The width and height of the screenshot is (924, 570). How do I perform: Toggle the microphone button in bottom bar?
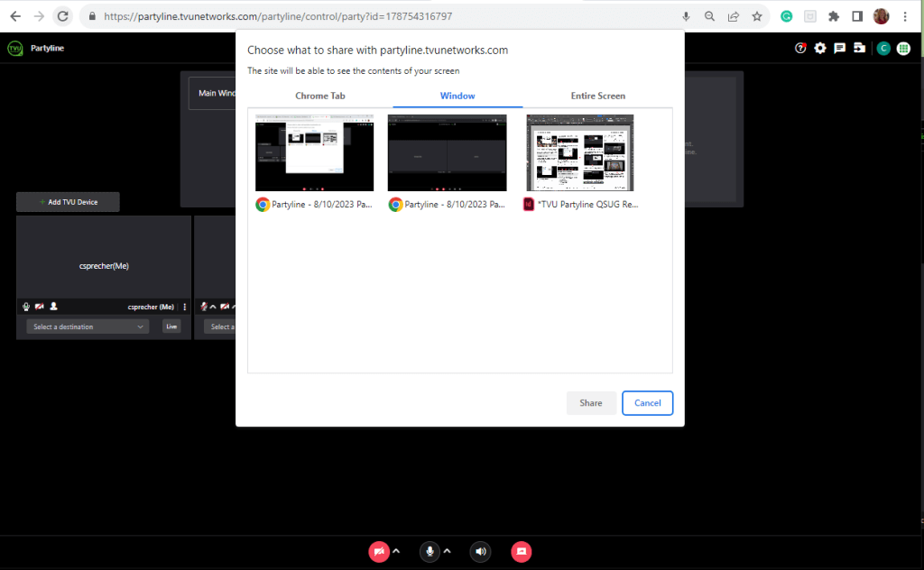pos(430,552)
